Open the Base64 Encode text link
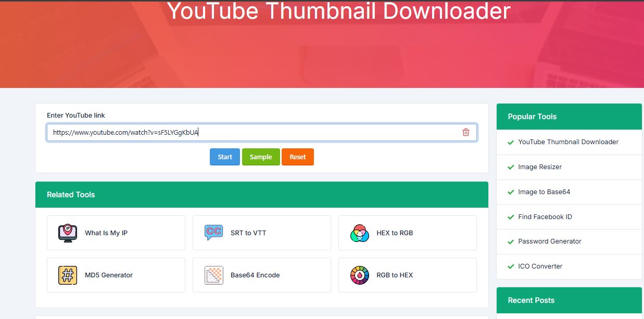Screen dimensions: 644x319 [x=255, y=275]
